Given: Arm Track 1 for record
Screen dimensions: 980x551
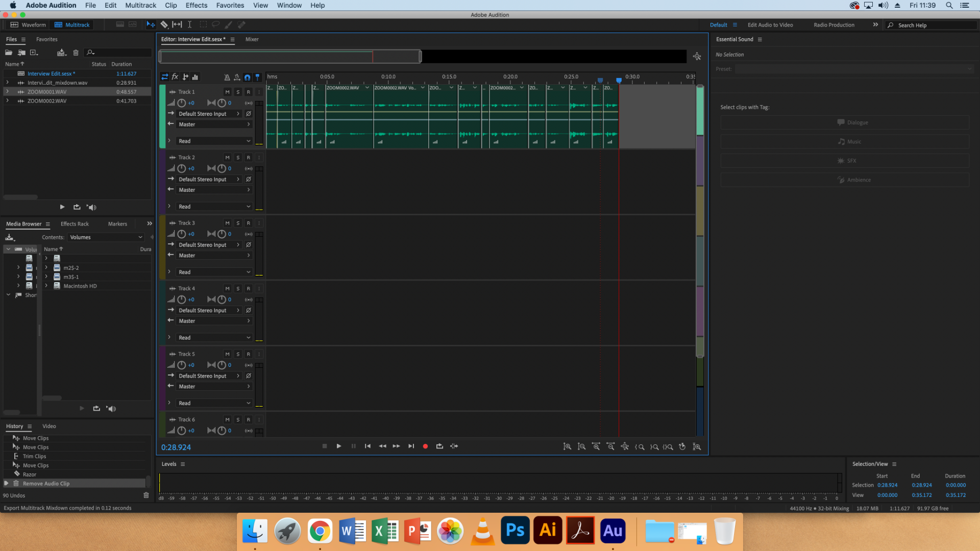Looking at the screenshot, I should coord(249,92).
